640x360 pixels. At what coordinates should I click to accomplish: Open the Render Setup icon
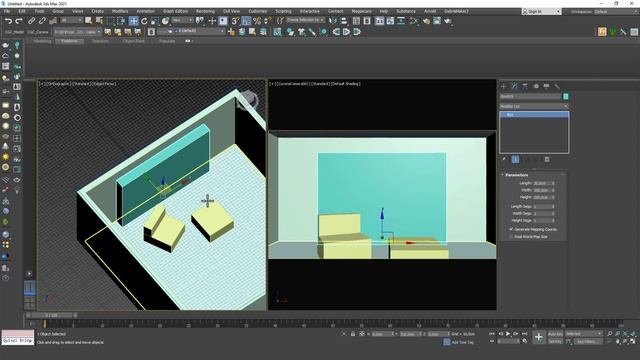click(x=426, y=20)
